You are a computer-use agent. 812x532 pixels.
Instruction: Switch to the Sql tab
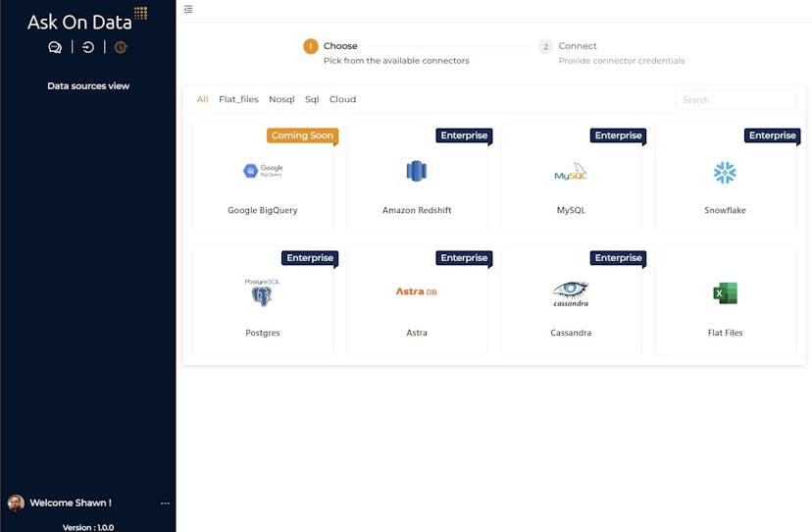click(312, 99)
